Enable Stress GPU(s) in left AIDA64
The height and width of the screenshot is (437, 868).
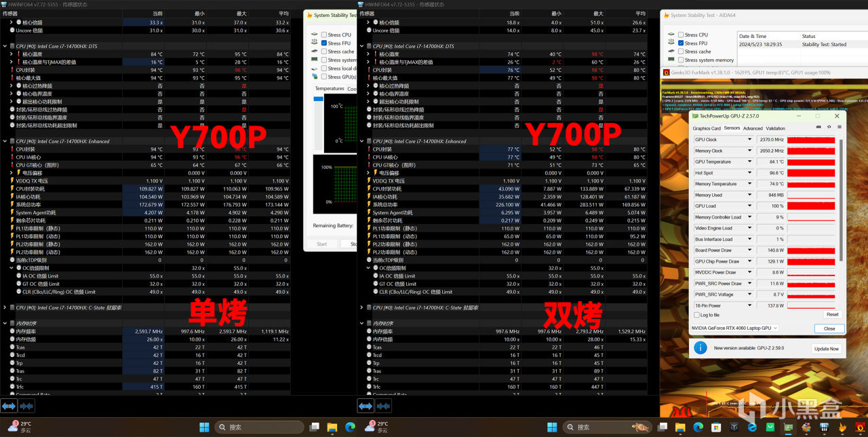click(x=324, y=77)
